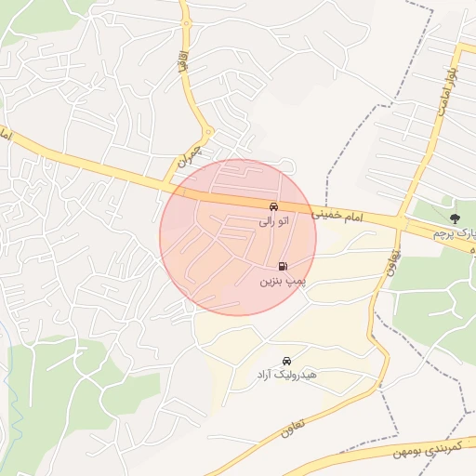476x476 pixels.
Task: Select the fuel pump icon for پمپ بنزین
Action: [283, 266]
